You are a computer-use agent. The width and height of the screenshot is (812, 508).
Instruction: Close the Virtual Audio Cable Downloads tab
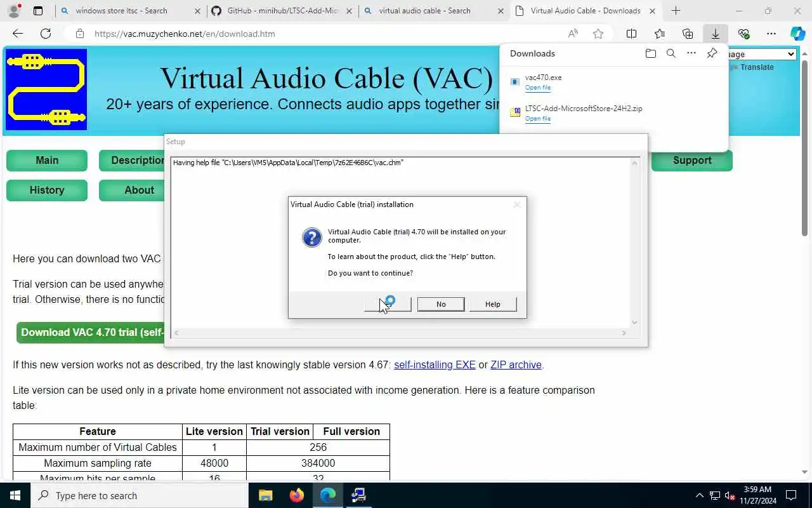652,11
